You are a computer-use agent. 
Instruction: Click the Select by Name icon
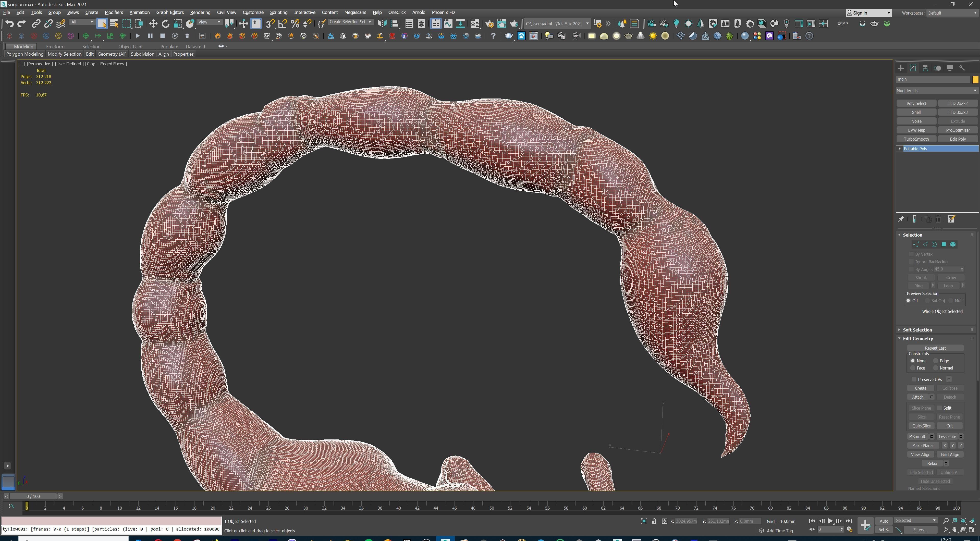click(x=114, y=24)
